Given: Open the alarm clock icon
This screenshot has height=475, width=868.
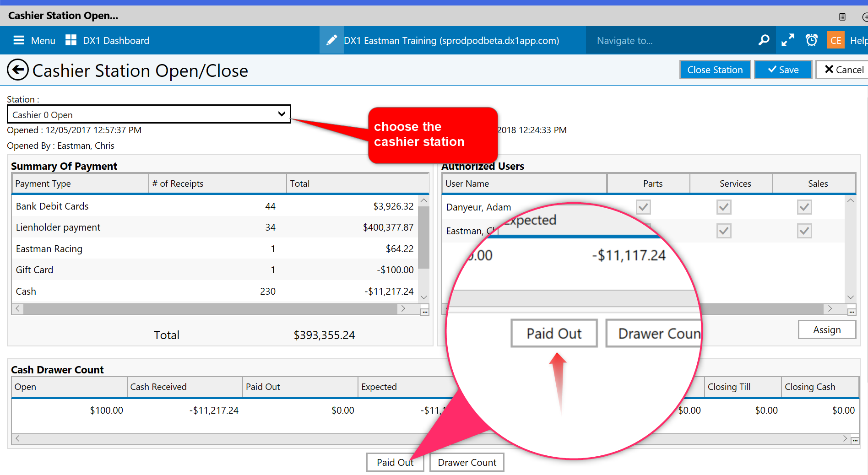Looking at the screenshot, I should point(812,40).
